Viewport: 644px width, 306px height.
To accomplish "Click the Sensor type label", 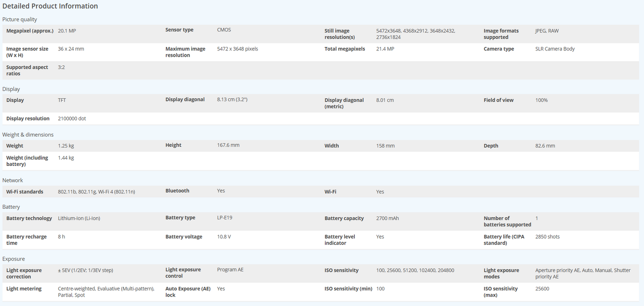I will [x=179, y=30].
